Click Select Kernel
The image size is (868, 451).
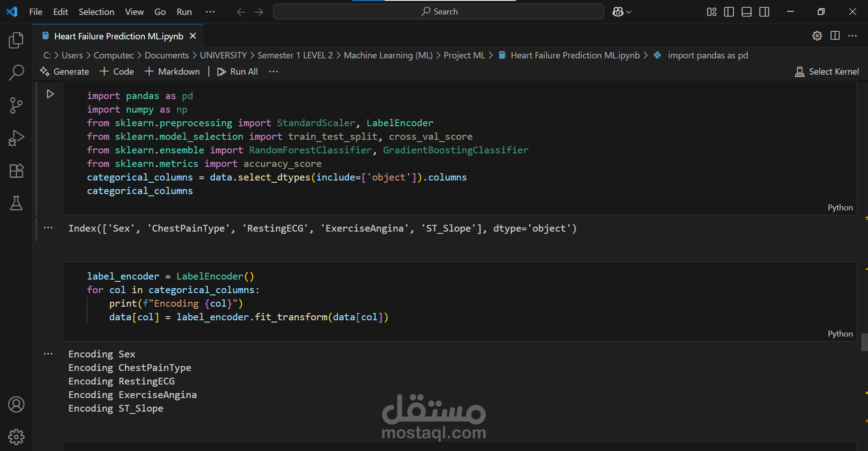click(827, 71)
